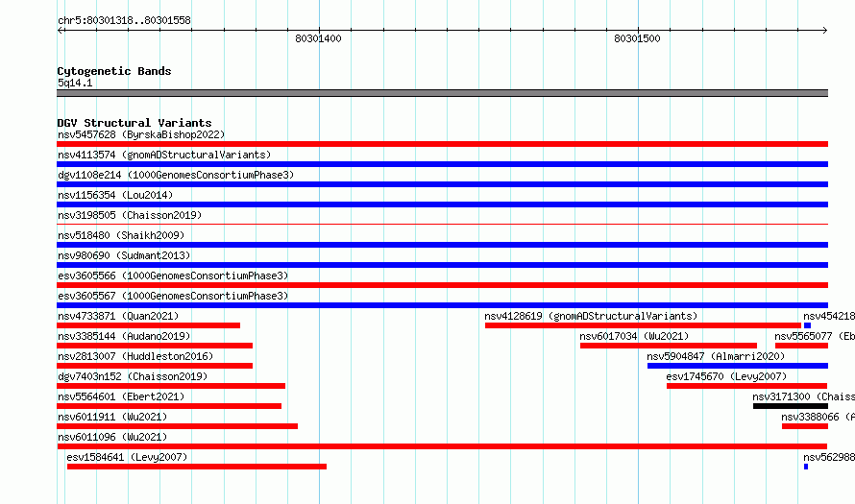The height and width of the screenshot is (504, 855).
Task: Click the dgv1108e214 (1000GenomesConsortiumPhase3) label
Action: point(176,175)
